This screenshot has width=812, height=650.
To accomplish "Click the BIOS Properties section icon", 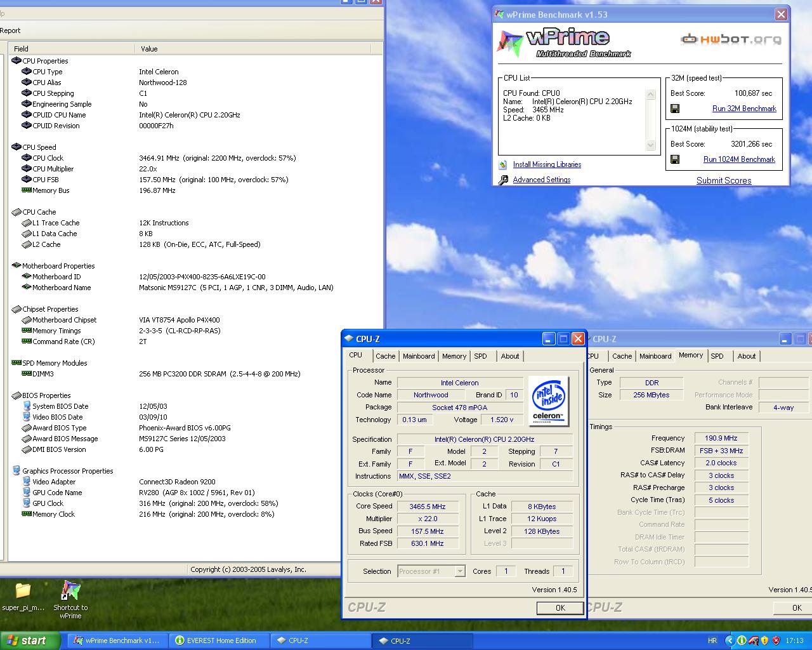I will click(16, 395).
